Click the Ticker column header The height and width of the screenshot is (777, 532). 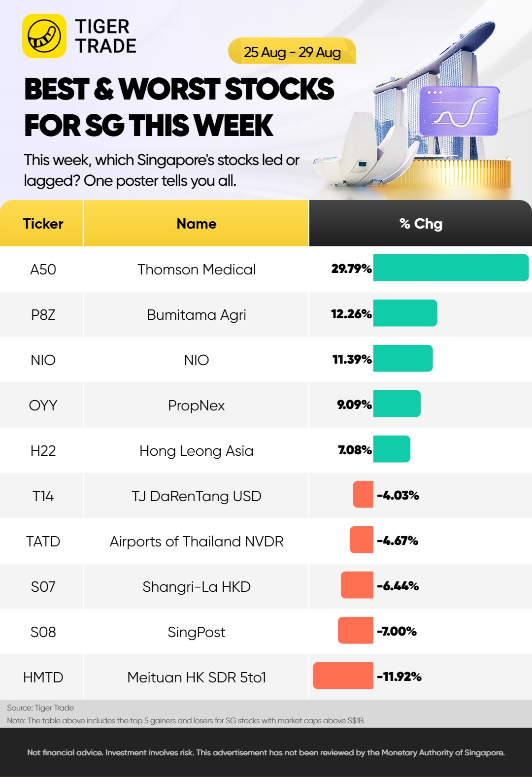coord(42,224)
